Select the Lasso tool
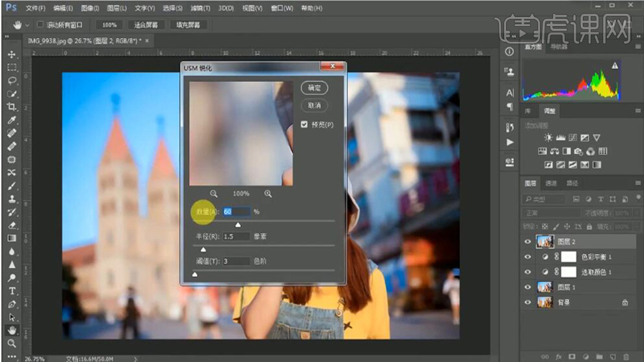Screen dimensions: 644x362 coord(12,81)
